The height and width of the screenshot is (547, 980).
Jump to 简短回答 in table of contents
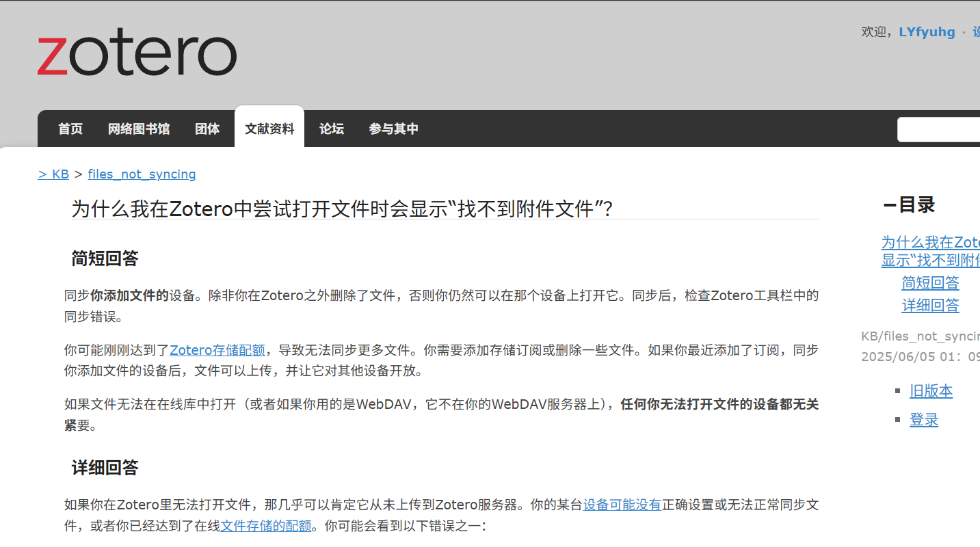(x=930, y=282)
